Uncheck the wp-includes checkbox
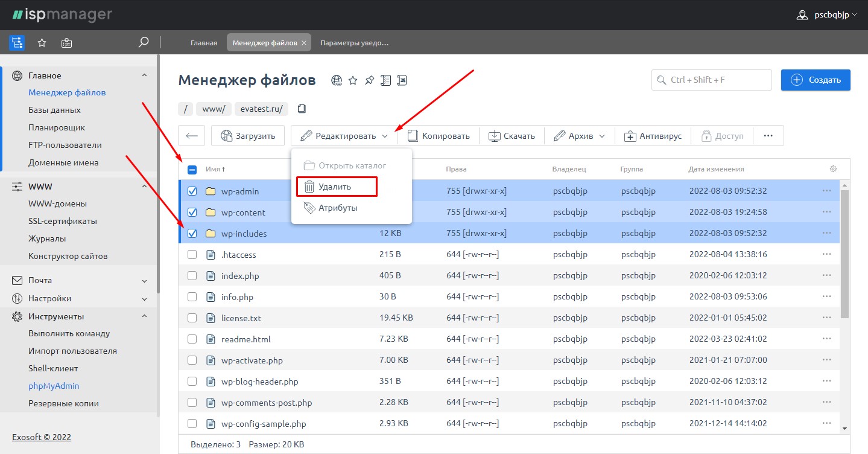The width and height of the screenshot is (868, 454). (x=192, y=234)
